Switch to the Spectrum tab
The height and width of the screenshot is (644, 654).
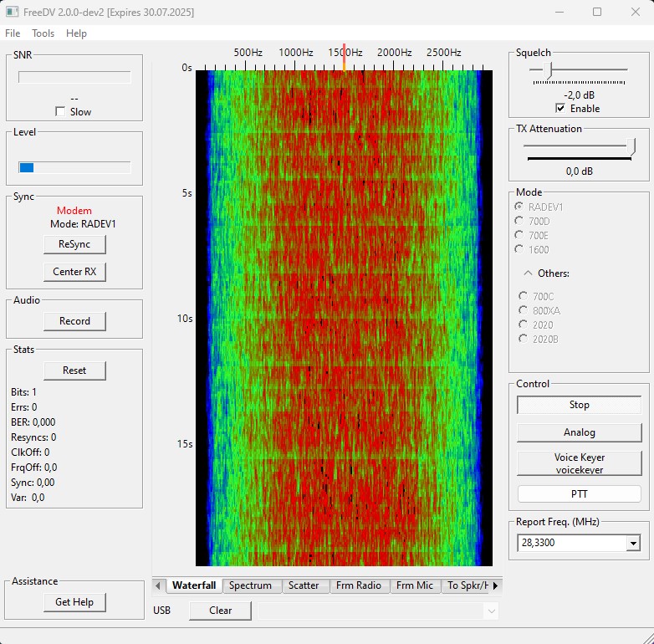click(250, 585)
